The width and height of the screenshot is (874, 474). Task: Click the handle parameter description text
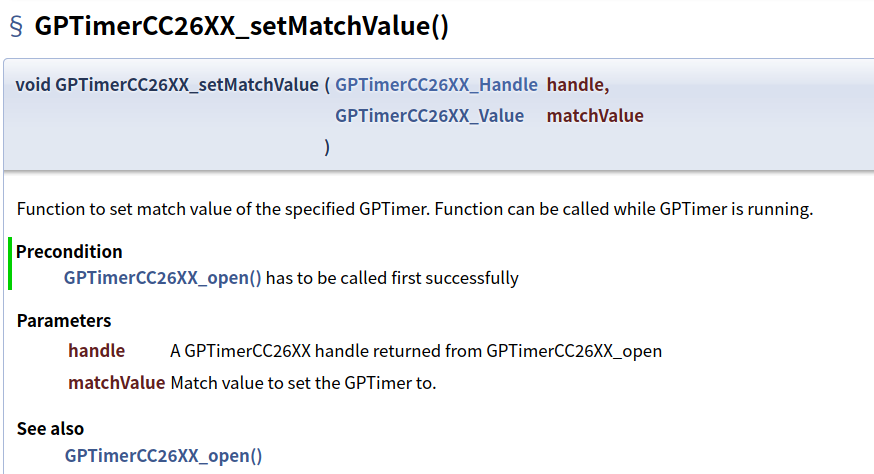[416, 351]
